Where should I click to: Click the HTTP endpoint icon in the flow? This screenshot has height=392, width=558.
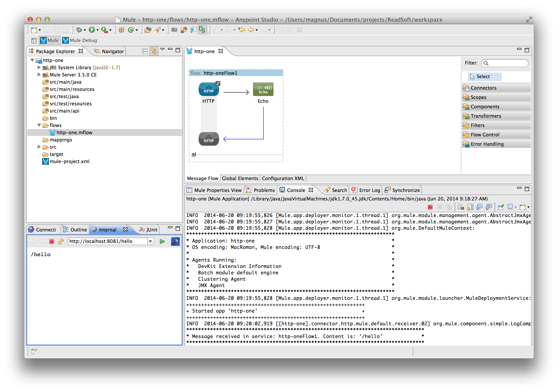click(x=209, y=89)
